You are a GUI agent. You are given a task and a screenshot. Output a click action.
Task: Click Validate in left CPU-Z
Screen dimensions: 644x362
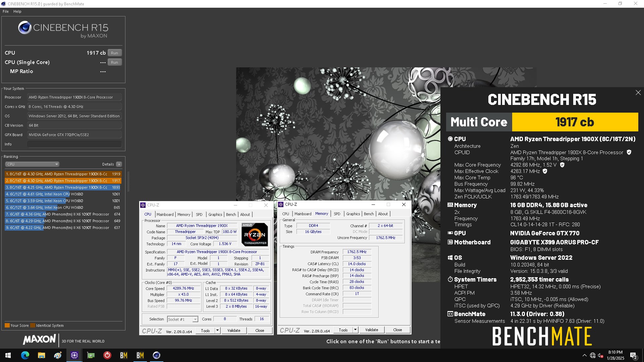234,330
